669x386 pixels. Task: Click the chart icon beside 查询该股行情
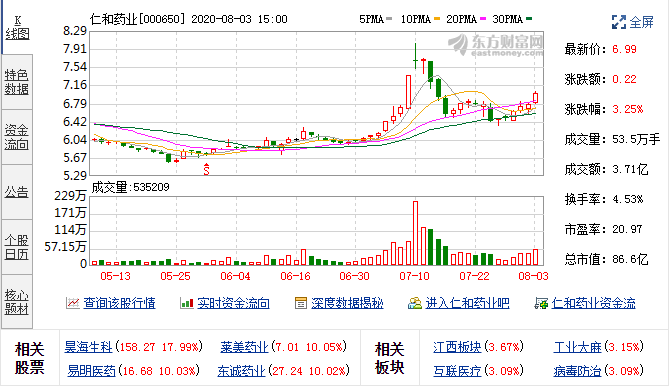click(73, 303)
